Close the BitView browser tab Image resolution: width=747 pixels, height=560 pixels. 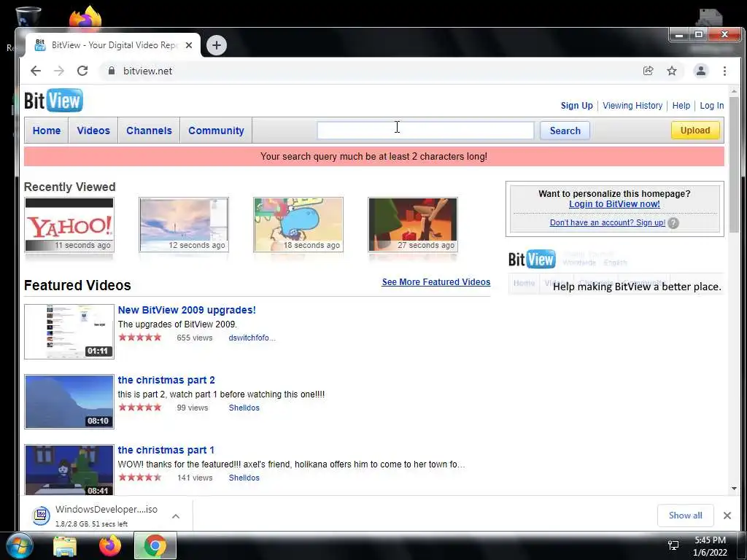coord(189,45)
